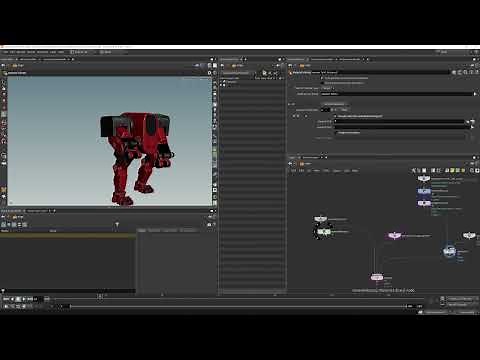Click the current frame field beside playback buttons
The height and width of the screenshot is (360, 480).
click(38, 299)
